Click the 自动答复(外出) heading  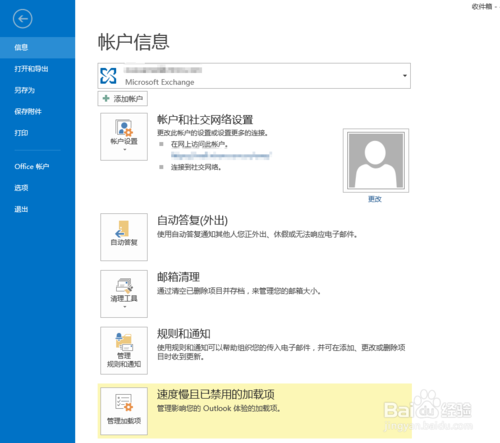(x=192, y=220)
